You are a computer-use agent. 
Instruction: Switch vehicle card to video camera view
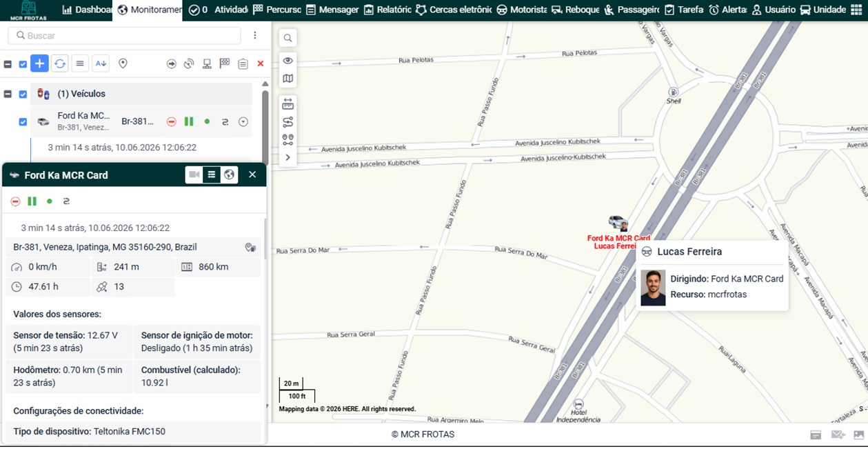(x=194, y=174)
